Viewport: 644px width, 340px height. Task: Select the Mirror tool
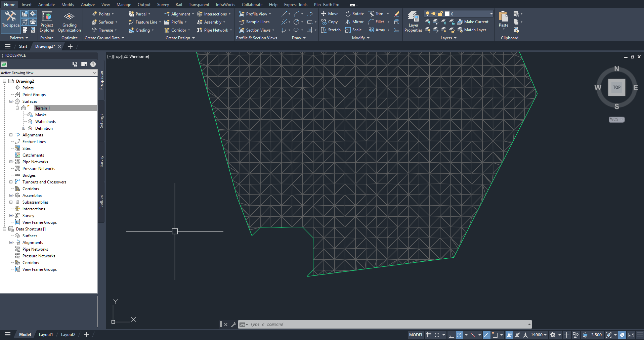pyautogui.click(x=354, y=22)
